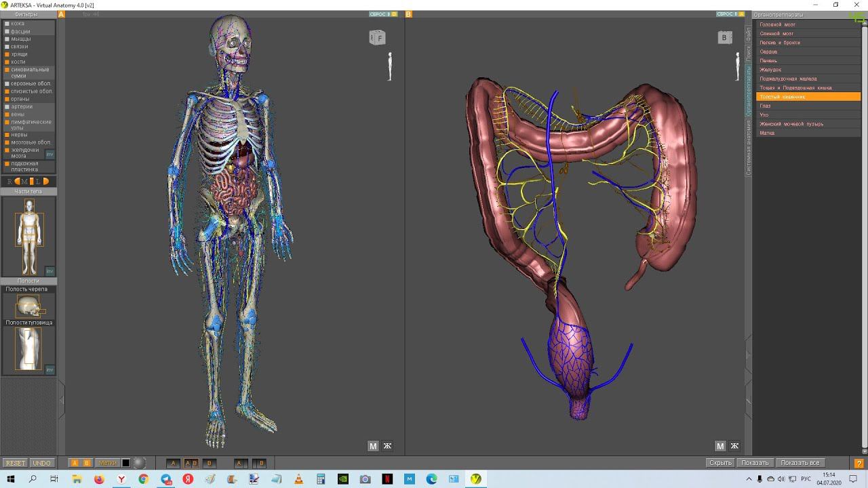Click the view cube in the left viewport
The image size is (868, 488).
377,38
